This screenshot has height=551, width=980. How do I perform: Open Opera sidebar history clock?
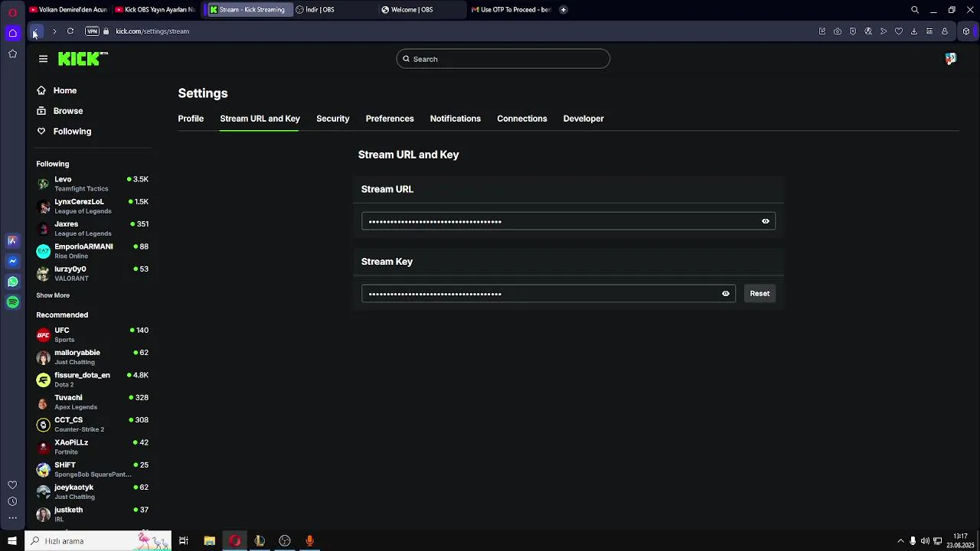12,501
